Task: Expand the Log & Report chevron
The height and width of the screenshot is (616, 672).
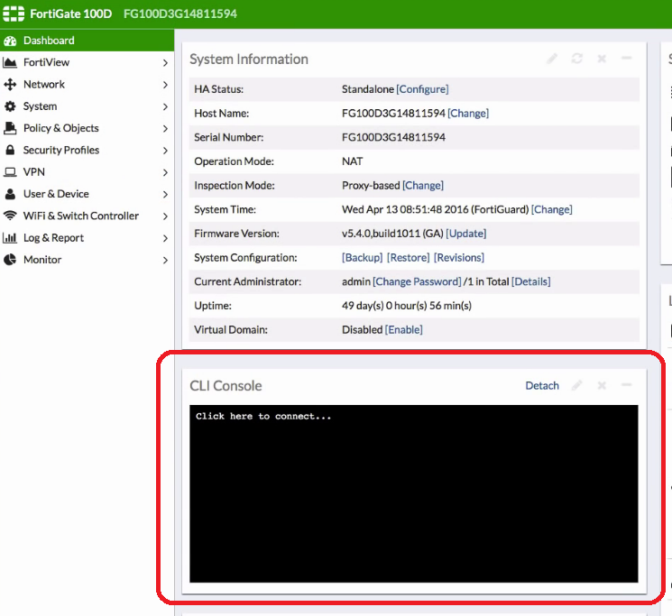Action: (165, 238)
